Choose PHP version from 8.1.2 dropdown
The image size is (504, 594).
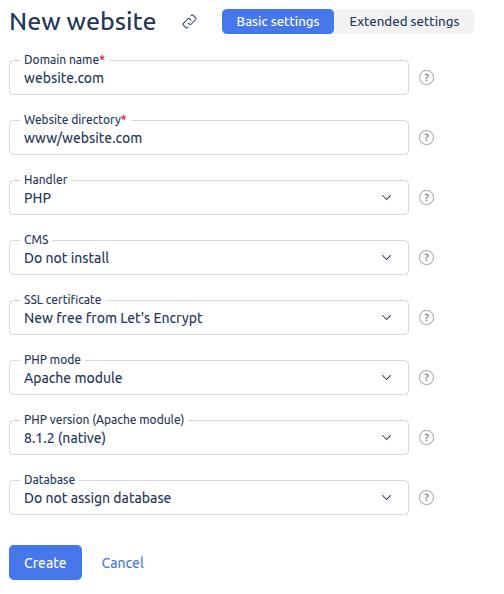coord(209,438)
